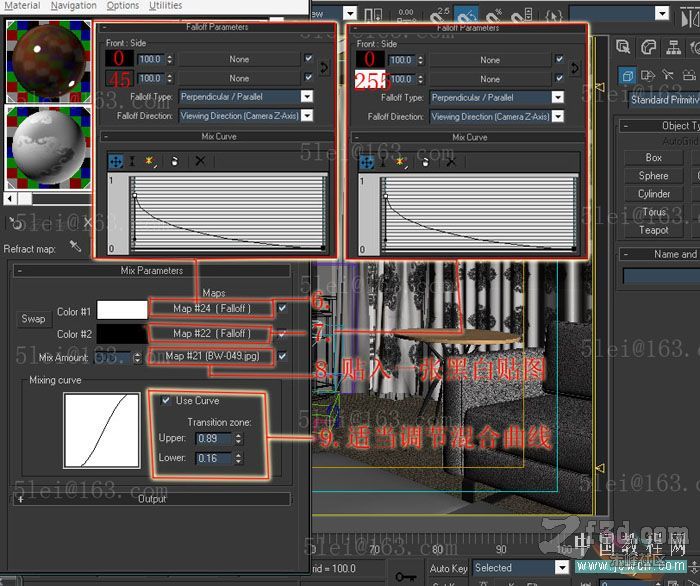The image size is (700, 586).
Task: Open the Utilities menu
Action: (166, 6)
